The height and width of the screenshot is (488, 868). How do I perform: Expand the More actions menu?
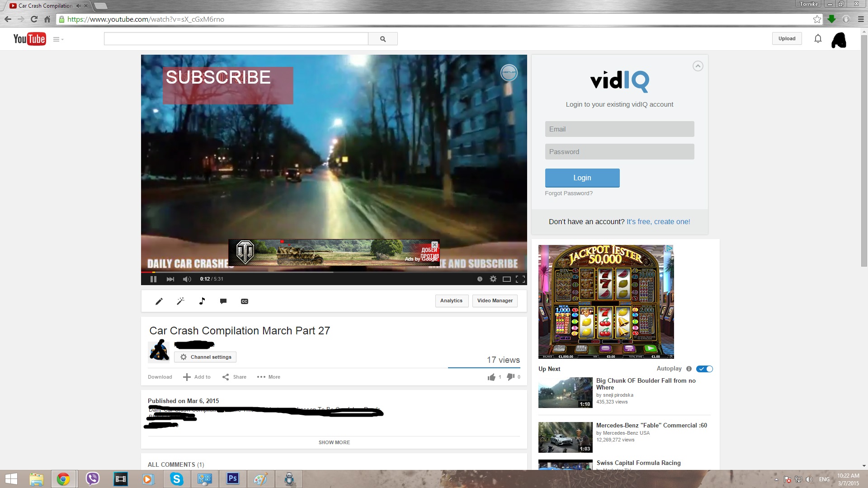tap(269, 377)
